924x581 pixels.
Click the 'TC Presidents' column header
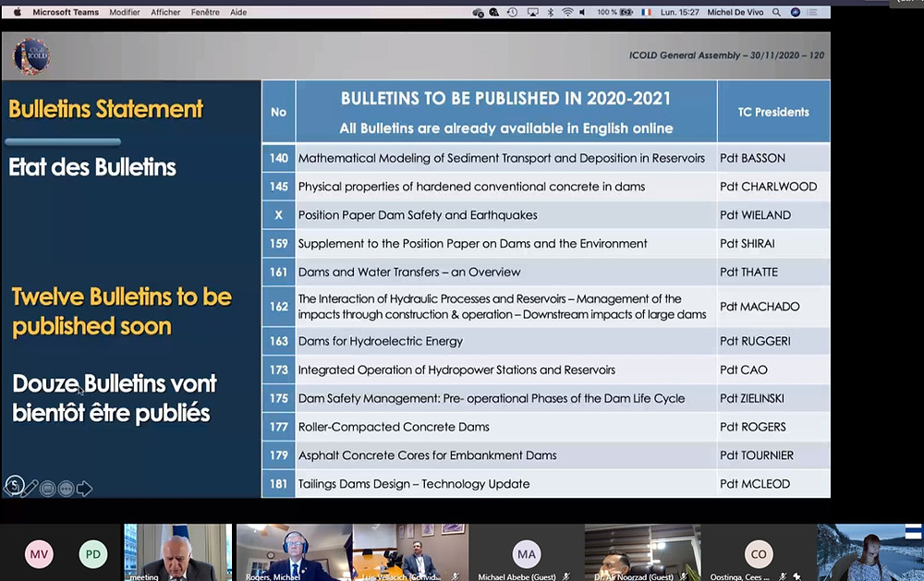[x=773, y=112]
